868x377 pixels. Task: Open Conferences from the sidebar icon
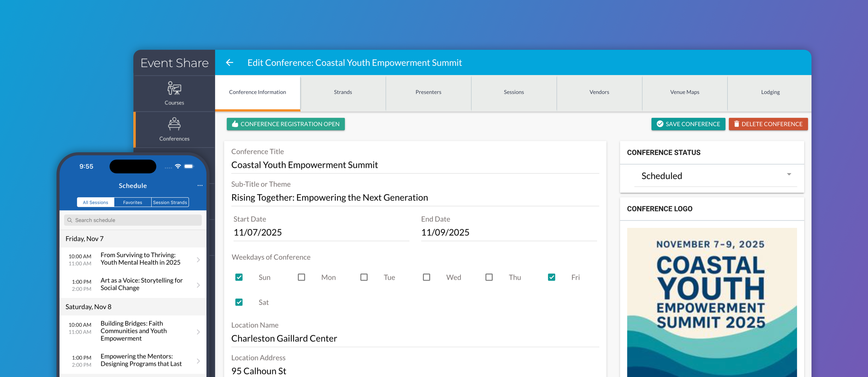[174, 124]
